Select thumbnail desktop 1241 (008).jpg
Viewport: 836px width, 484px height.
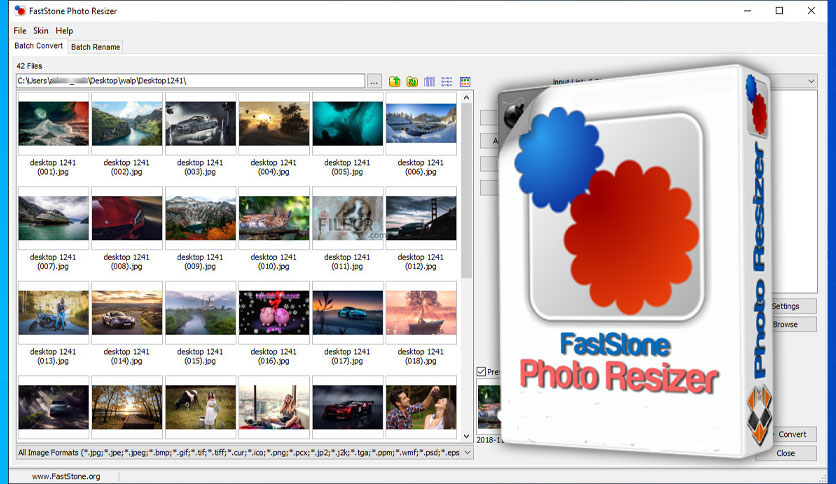click(127, 218)
